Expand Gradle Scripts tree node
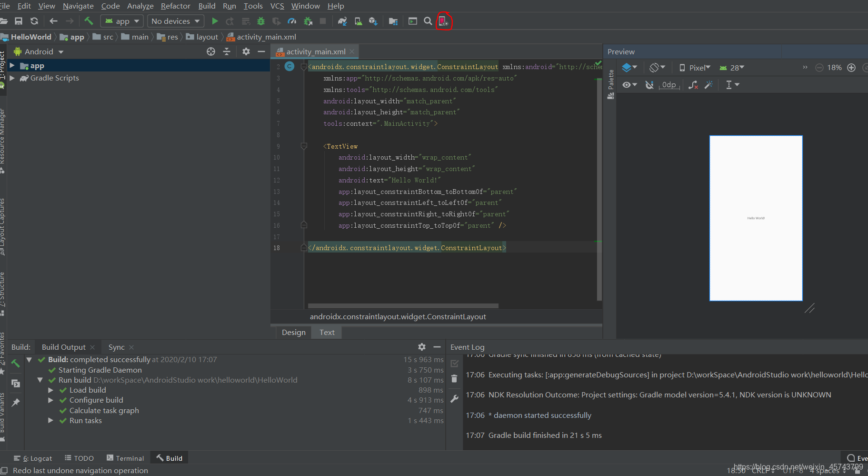The image size is (868, 476). pyautogui.click(x=12, y=78)
